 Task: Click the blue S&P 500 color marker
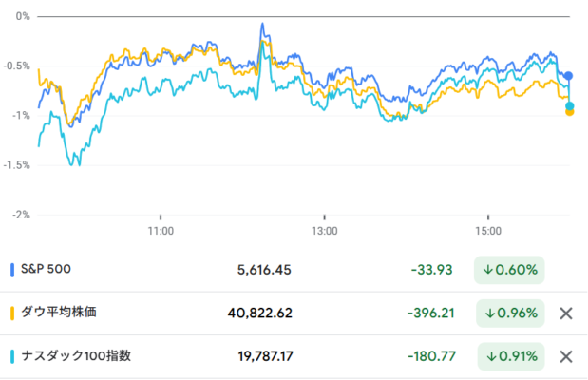pyautogui.click(x=12, y=270)
